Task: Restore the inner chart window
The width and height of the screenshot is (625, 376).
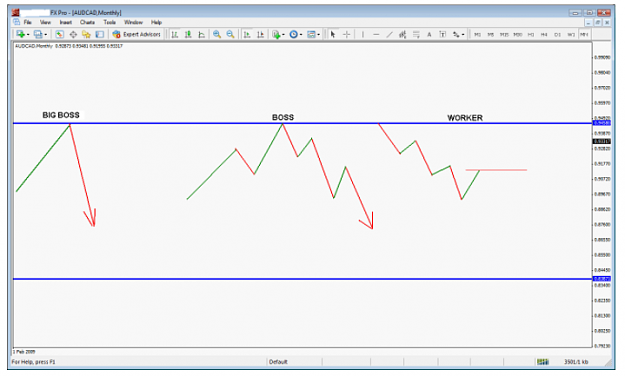Action: [x=597, y=23]
